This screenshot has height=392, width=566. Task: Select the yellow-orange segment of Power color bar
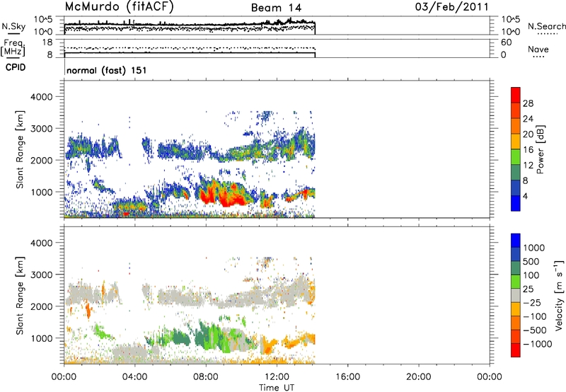pos(516,142)
